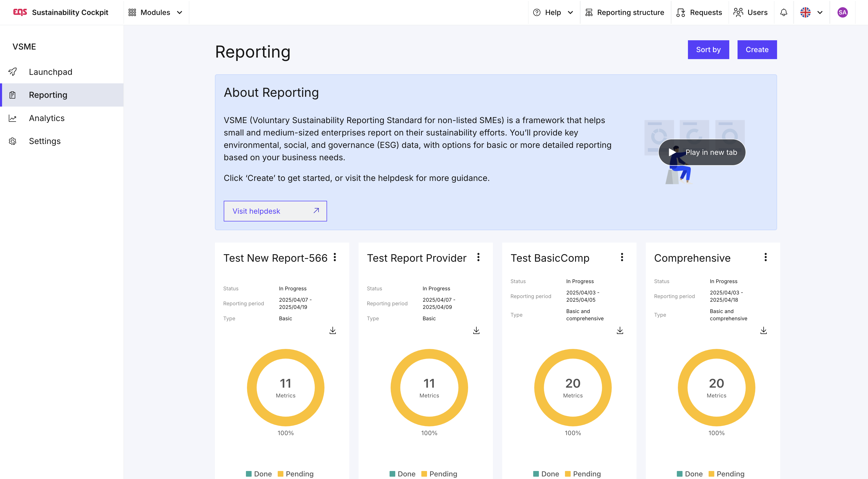Image resolution: width=868 pixels, height=479 pixels.
Task: Open the language flag dropdown
Action: (x=811, y=12)
